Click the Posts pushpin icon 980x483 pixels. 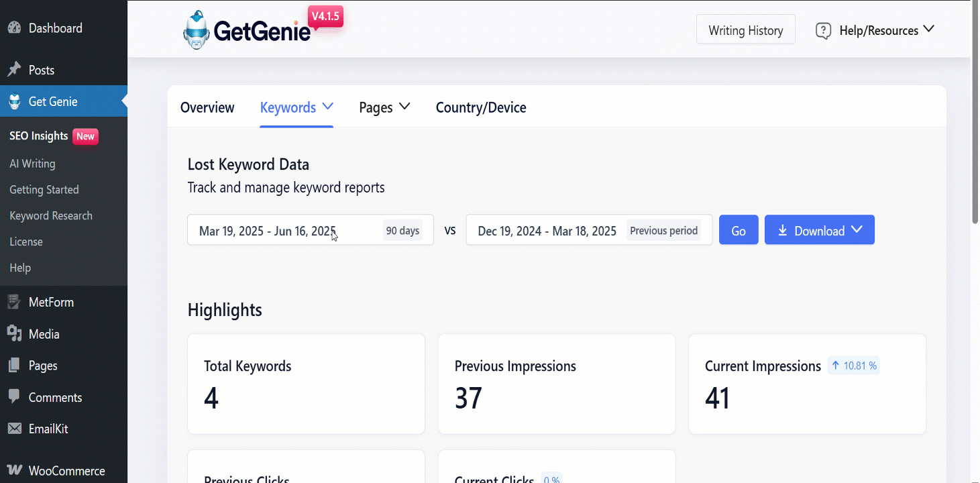[14, 70]
